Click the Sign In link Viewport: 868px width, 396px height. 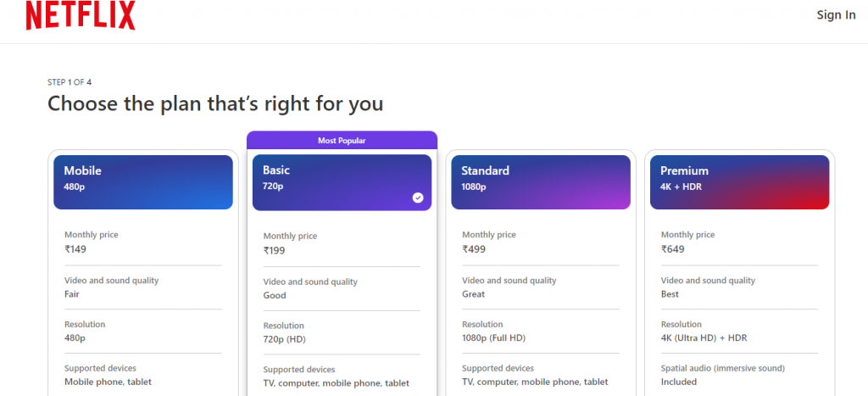(x=836, y=15)
